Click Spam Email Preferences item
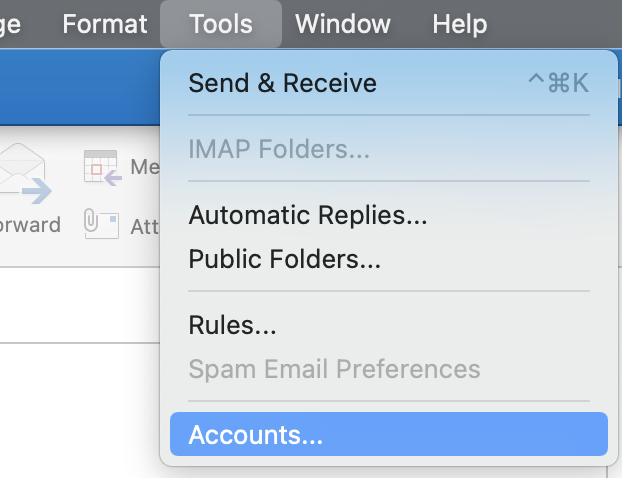 [334, 369]
